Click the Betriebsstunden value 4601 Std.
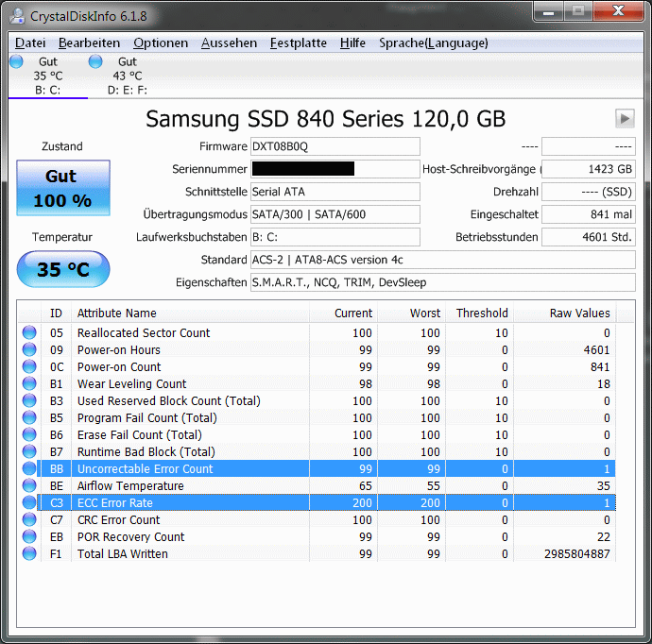Image resolution: width=652 pixels, height=644 pixels. pos(589,237)
